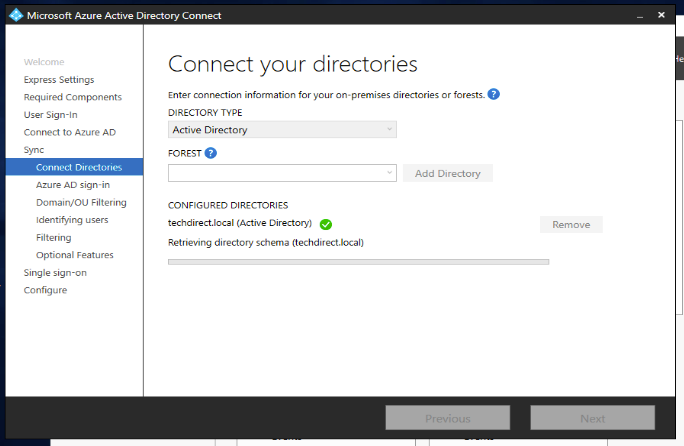The image size is (684, 446).
Task: Click techdirect.local (Active Directory) entry
Action: point(240,223)
